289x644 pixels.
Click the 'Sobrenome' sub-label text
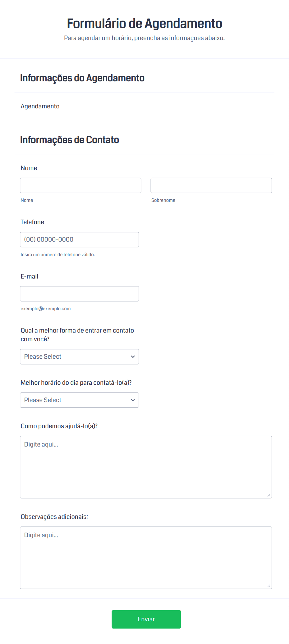pyautogui.click(x=163, y=200)
